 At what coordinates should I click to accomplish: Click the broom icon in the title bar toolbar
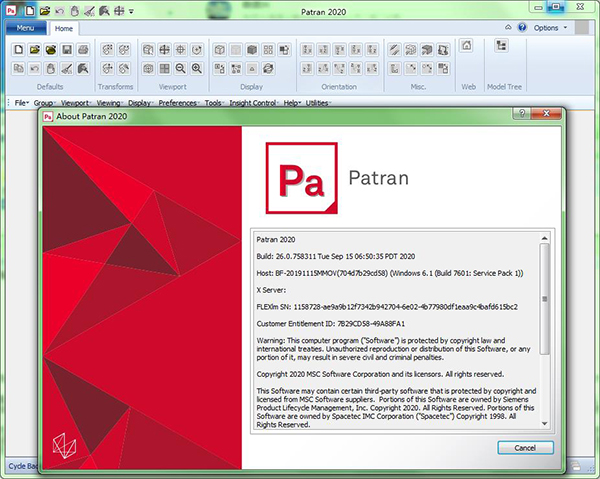pos(89,11)
